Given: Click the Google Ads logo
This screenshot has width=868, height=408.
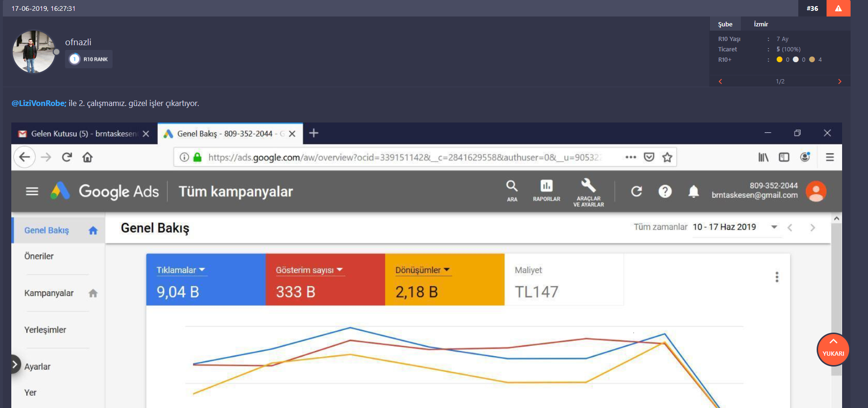Looking at the screenshot, I should [105, 191].
